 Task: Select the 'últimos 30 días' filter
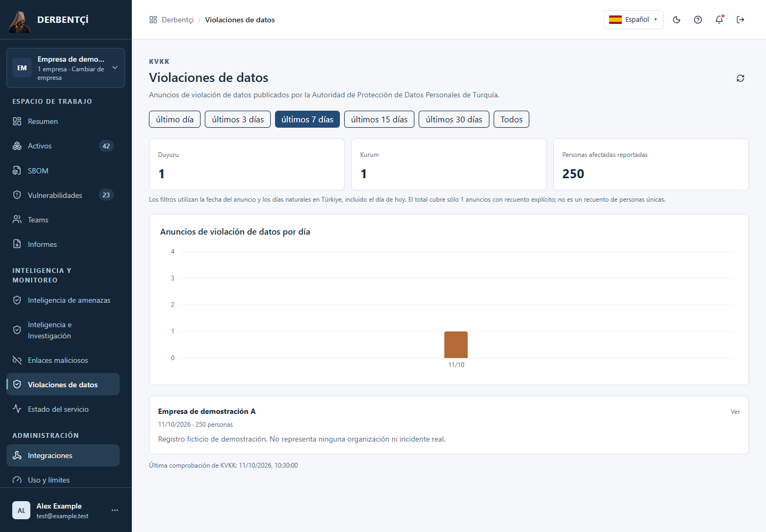(x=454, y=119)
